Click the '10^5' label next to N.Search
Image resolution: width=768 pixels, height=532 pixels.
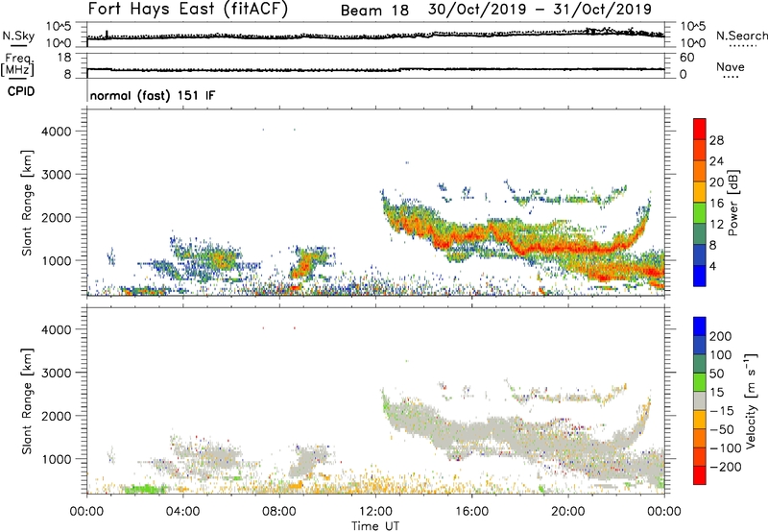[x=692, y=27]
